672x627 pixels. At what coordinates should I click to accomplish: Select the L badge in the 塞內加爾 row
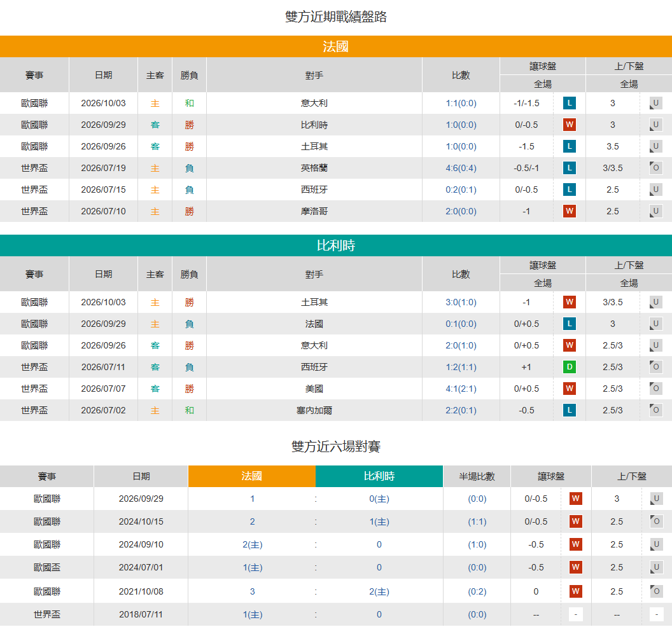click(569, 410)
